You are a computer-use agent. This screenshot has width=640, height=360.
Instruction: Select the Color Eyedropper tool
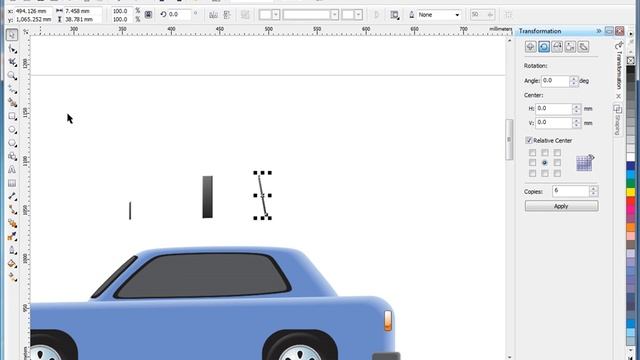12,237
